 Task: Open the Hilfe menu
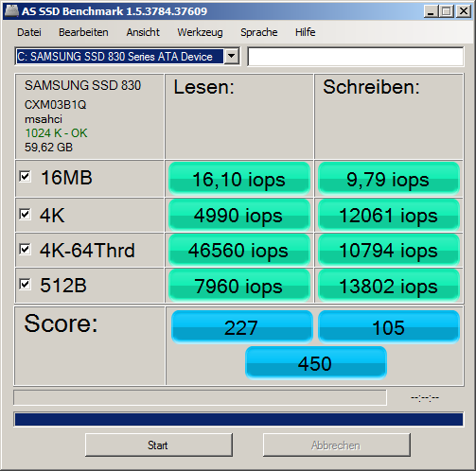pyautogui.click(x=305, y=32)
